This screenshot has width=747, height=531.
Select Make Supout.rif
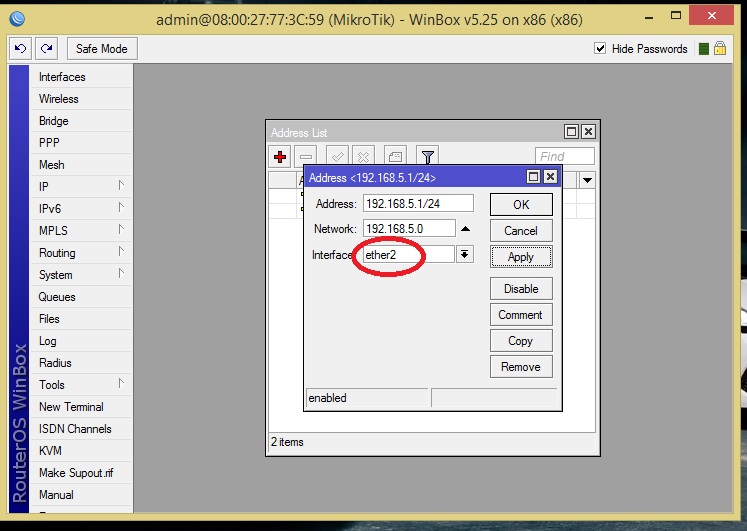pyautogui.click(x=81, y=472)
